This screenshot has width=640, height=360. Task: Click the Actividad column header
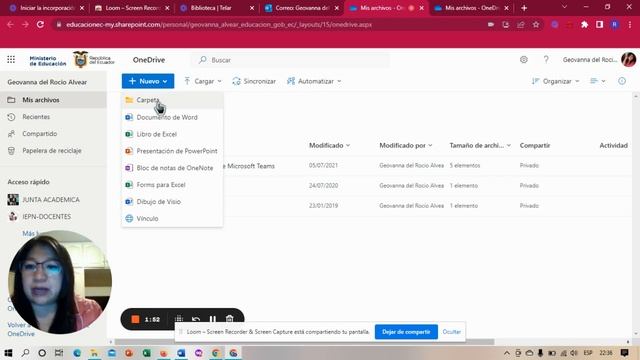tap(613, 145)
